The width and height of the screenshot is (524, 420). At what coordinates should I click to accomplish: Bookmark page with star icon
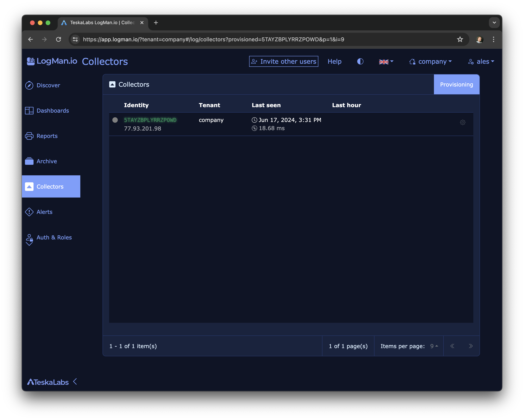click(x=460, y=39)
